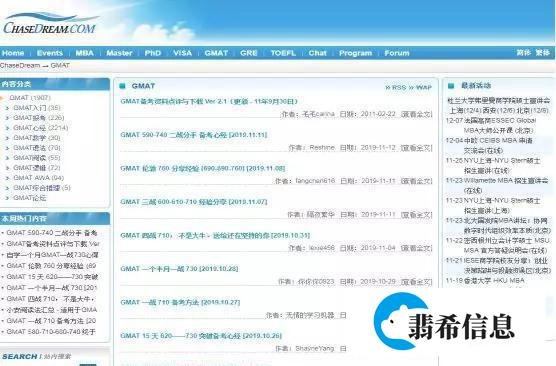Image resolution: width=556 pixels, height=366 pixels.
Task: Open the Forum navigation item
Action: (397, 53)
